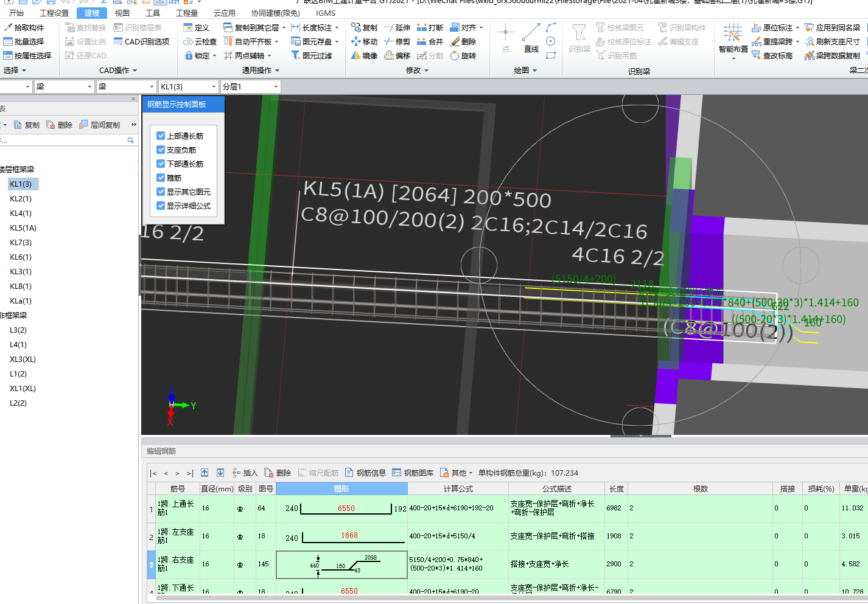Toggle 箍筋 stirrup checkbox

(x=161, y=178)
